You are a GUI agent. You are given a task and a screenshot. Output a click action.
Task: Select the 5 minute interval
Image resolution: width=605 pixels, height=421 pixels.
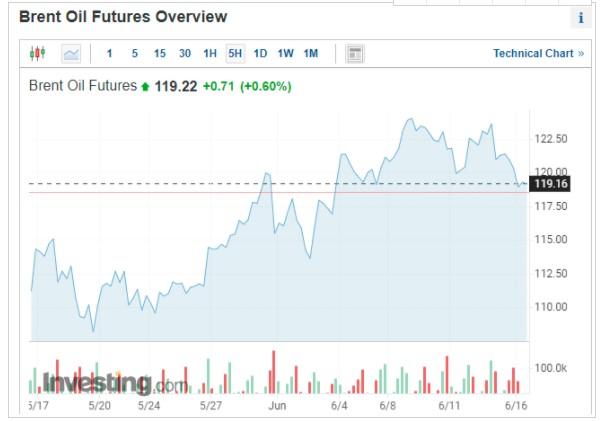click(135, 53)
